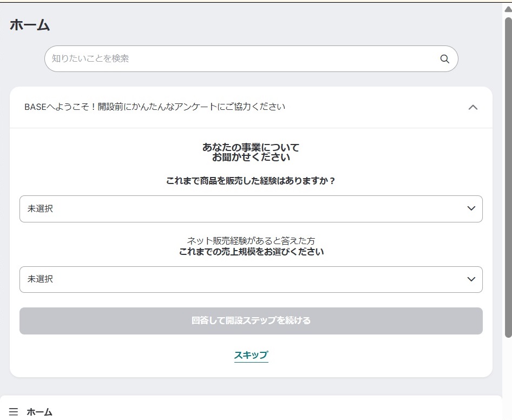512x420 pixels.
Task: Open the hamburger menu beside ホーム
Action: tap(14, 412)
